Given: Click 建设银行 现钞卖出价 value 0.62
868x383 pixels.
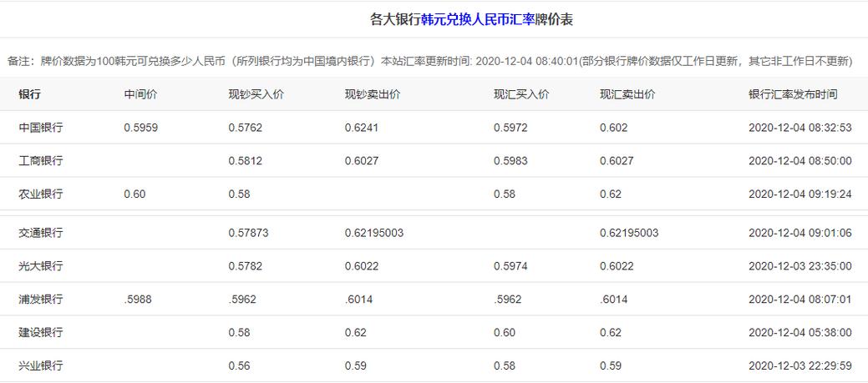Looking at the screenshot, I should click(x=355, y=332).
